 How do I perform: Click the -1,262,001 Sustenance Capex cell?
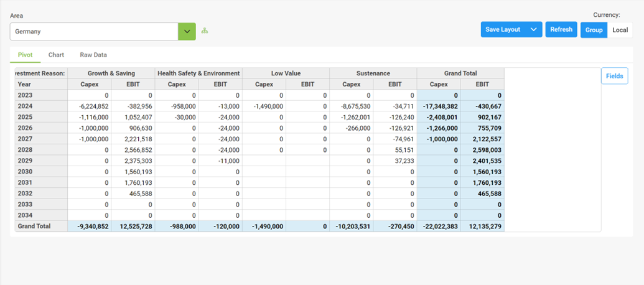tap(352, 117)
